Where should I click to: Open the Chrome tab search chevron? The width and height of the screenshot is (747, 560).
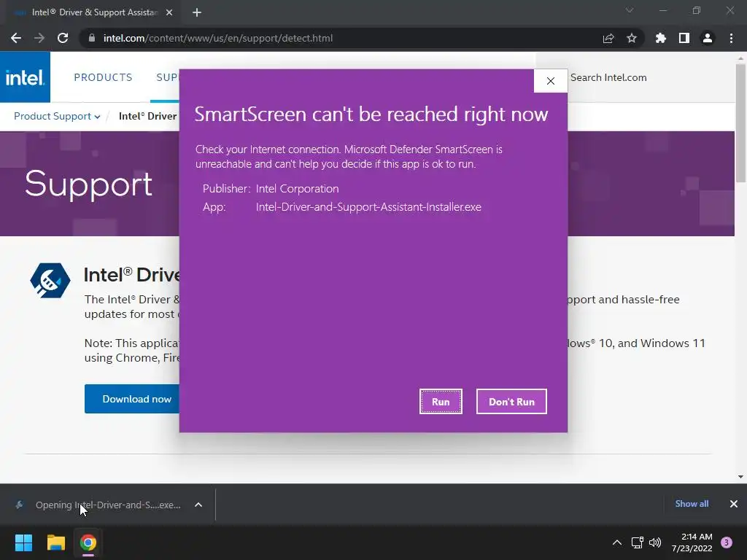pyautogui.click(x=630, y=10)
